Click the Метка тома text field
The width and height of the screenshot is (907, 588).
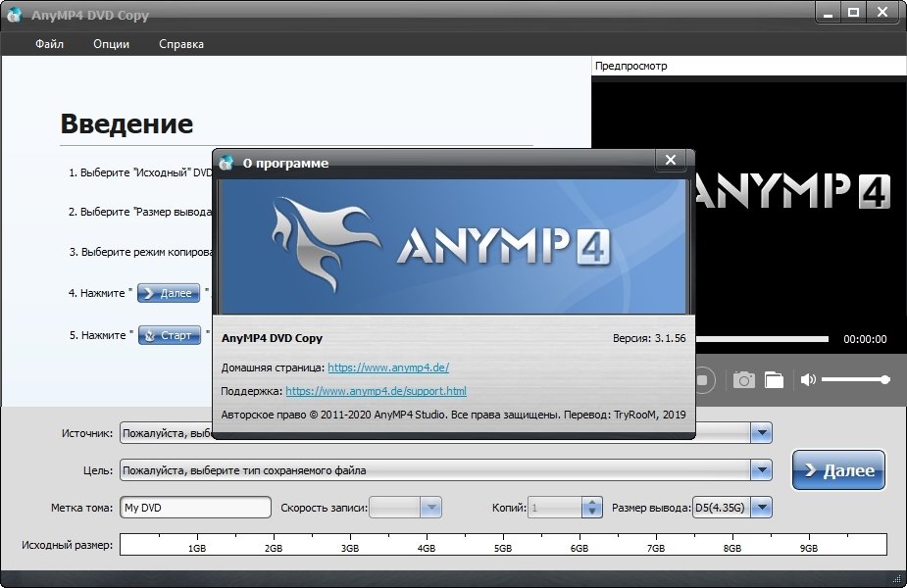(x=195, y=508)
